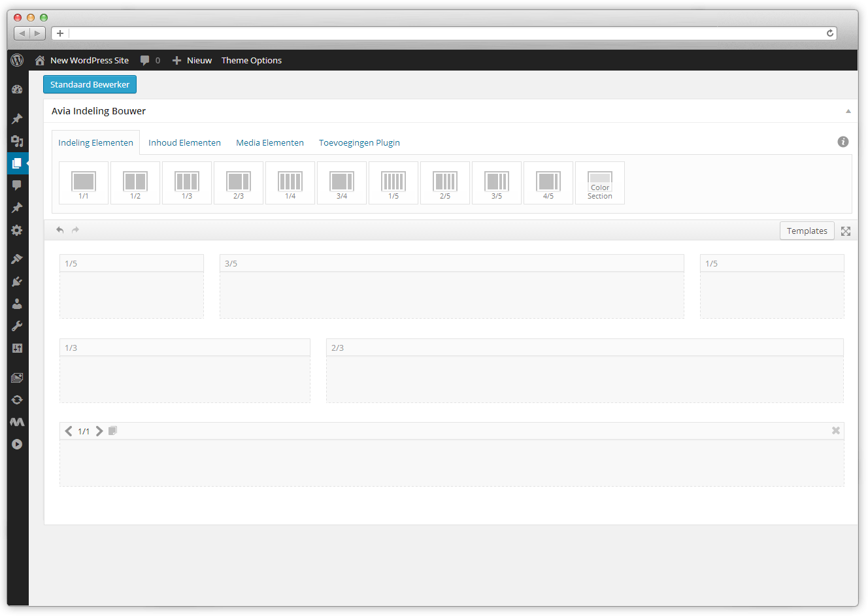868x616 pixels.
Task: Add the Color Section element
Action: coord(599,183)
